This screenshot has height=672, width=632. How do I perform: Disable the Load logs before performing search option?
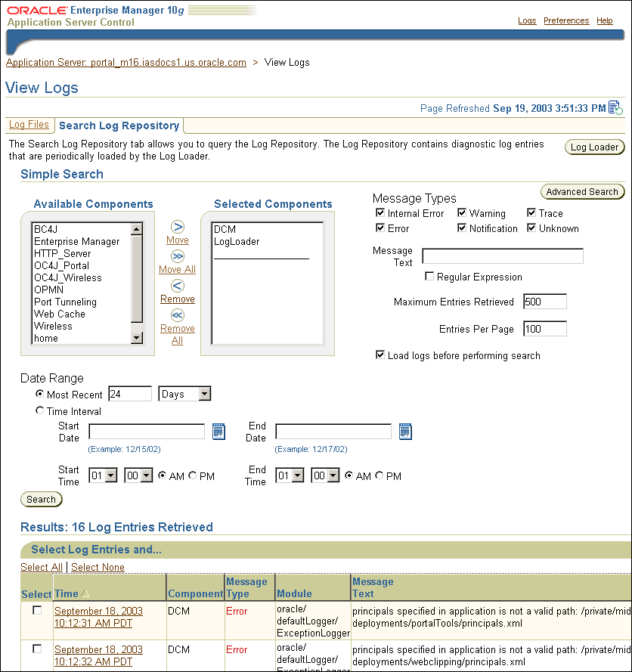tap(380, 354)
